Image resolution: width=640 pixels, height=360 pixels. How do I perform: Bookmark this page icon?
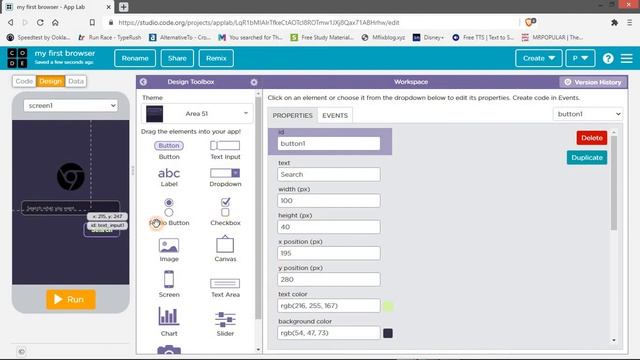[92, 22]
